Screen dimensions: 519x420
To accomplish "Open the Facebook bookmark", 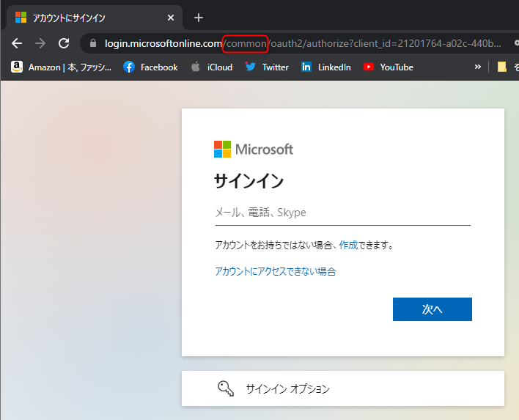I will coord(150,67).
